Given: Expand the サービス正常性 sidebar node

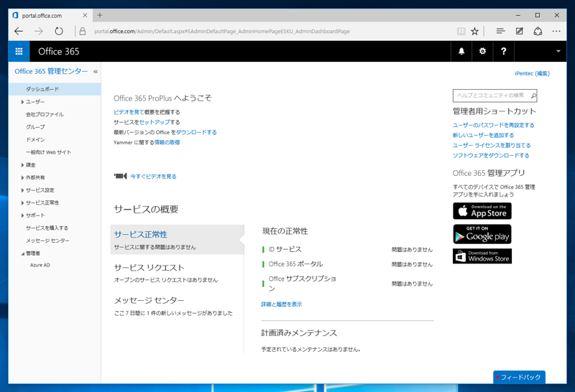Looking at the screenshot, I should (x=22, y=202).
